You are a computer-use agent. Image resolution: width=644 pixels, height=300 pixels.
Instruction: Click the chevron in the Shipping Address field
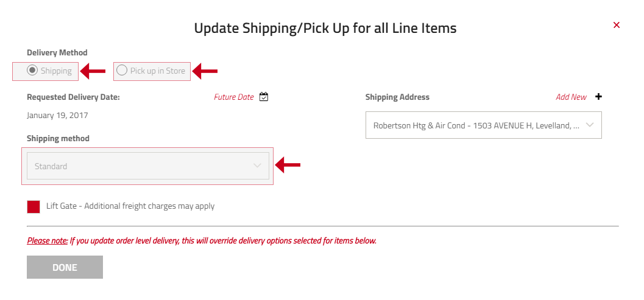click(x=589, y=125)
